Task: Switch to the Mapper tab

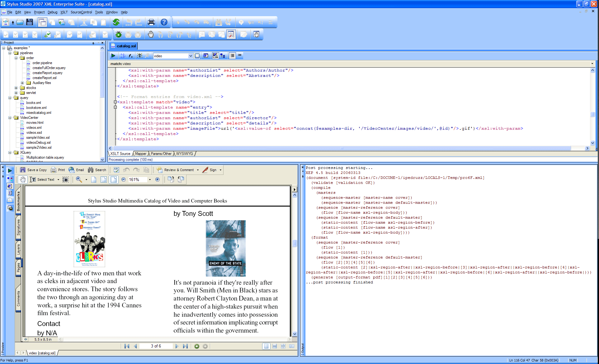Action: pyautogui.click(x=140, y=154)
